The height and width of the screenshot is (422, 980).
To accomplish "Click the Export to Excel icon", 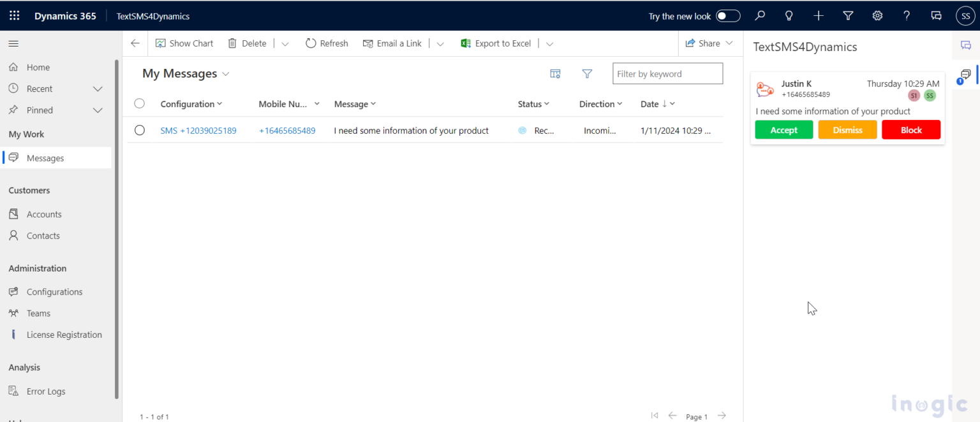I will tap(466, 43).
